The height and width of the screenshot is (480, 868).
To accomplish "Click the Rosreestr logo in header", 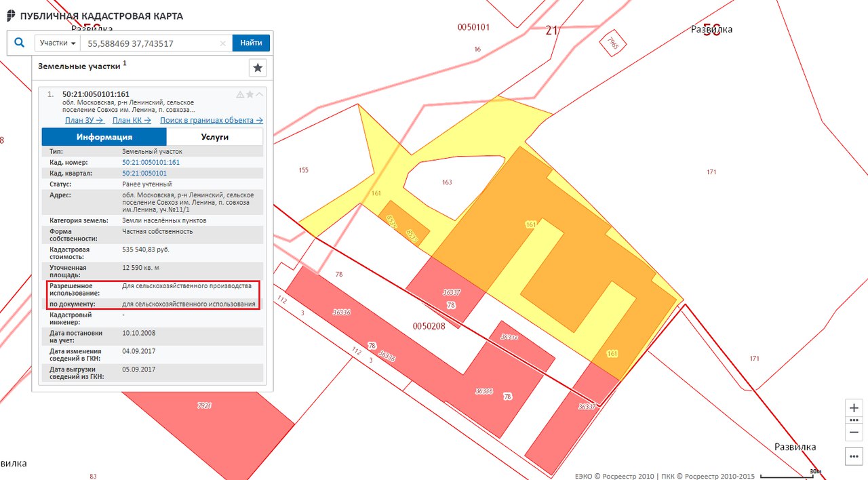I will pos(11,16).
